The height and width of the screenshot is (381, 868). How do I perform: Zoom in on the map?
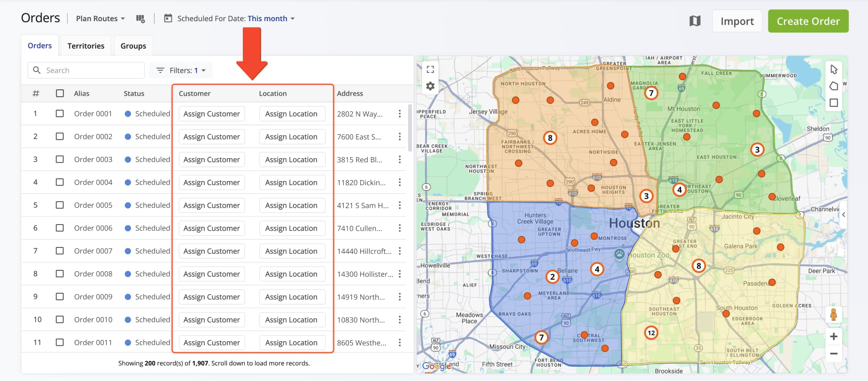(834, 337)
